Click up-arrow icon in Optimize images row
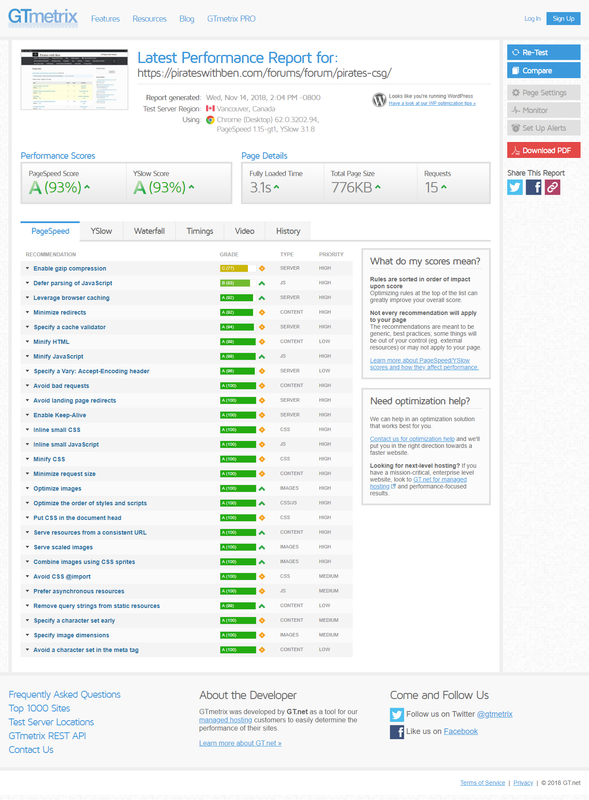The image size is (589, 800). pos(262,489)
